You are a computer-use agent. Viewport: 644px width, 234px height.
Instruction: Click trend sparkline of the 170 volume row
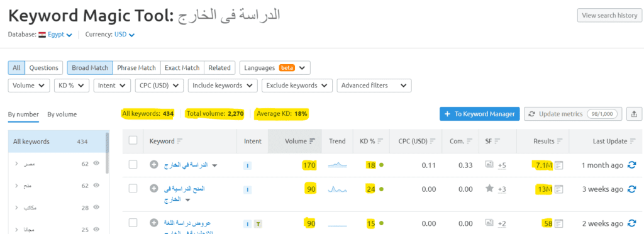[338, 165]
